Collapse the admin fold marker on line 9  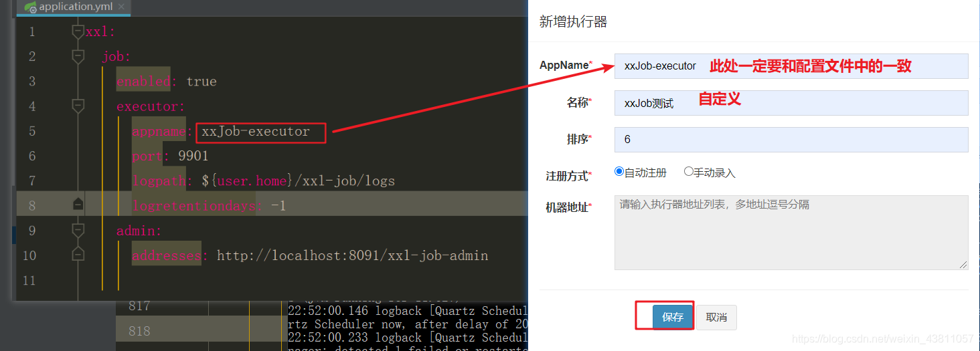tap(78, 230)
